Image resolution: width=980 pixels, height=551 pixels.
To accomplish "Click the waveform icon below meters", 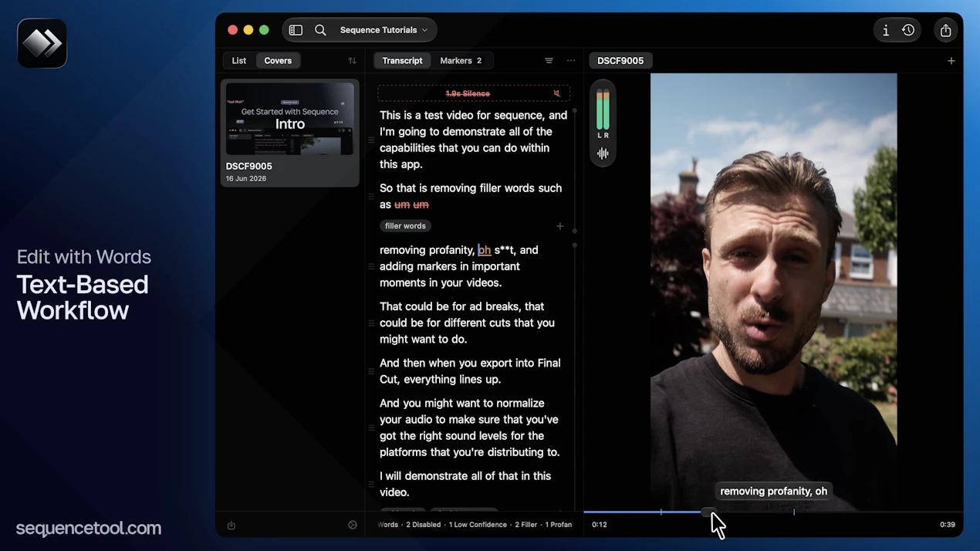I will [603, 154].
